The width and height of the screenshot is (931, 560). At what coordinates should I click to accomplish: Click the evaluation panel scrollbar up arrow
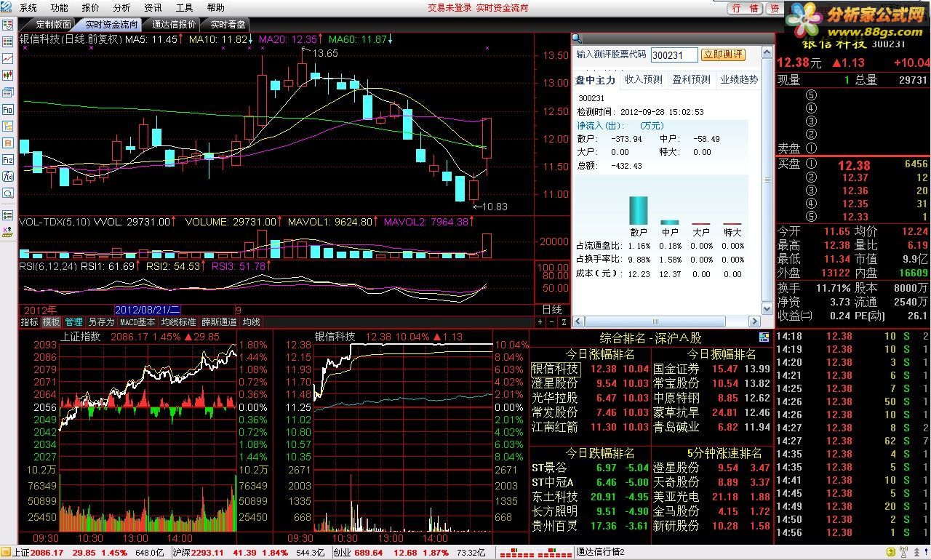pos(767,52)
